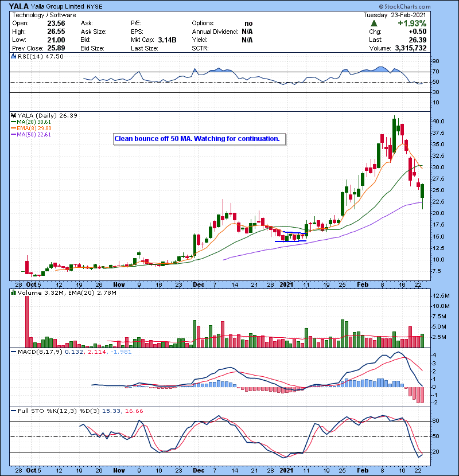Click the StockCharts.com link

click(x=404, y=6)
